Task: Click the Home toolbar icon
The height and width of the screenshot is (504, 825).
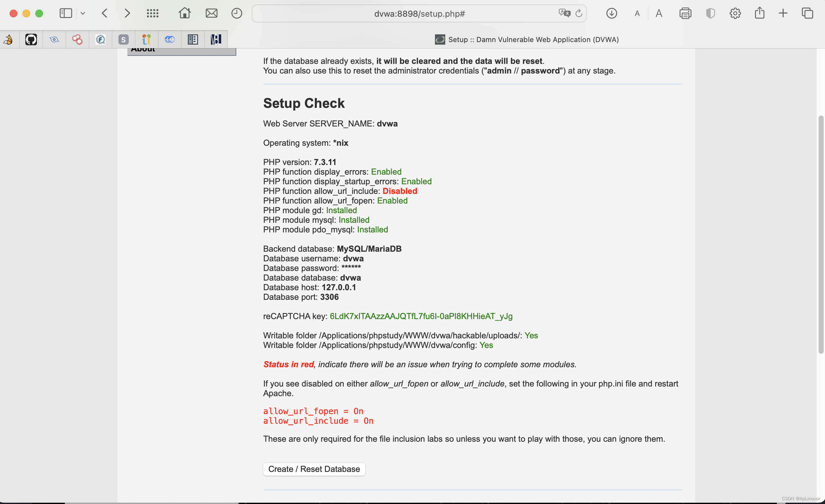Action: click(x=185, y=13)
